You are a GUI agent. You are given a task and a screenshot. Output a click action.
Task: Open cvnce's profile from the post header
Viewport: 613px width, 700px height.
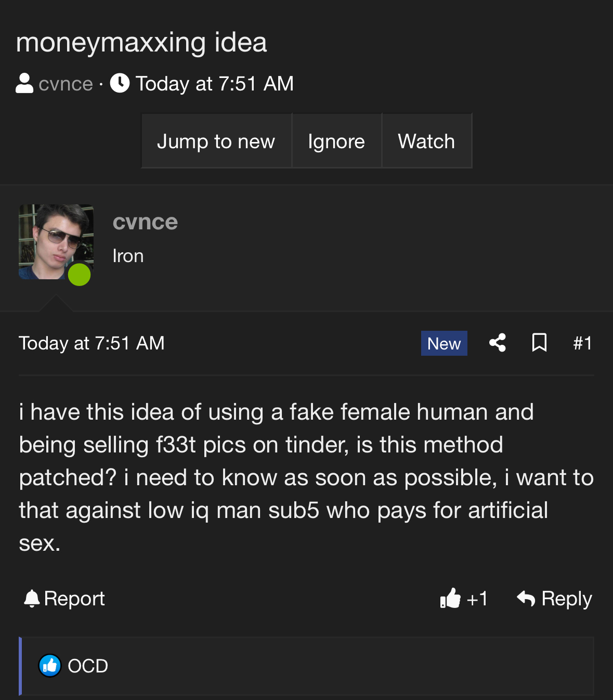pos(145,222)
